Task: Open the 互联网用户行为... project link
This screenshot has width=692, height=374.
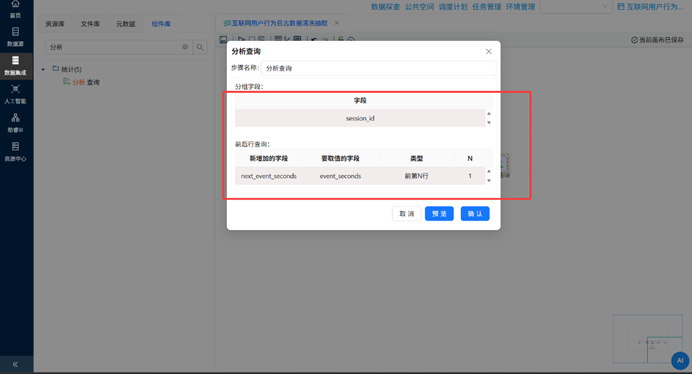Action: (x=650, y=7)
